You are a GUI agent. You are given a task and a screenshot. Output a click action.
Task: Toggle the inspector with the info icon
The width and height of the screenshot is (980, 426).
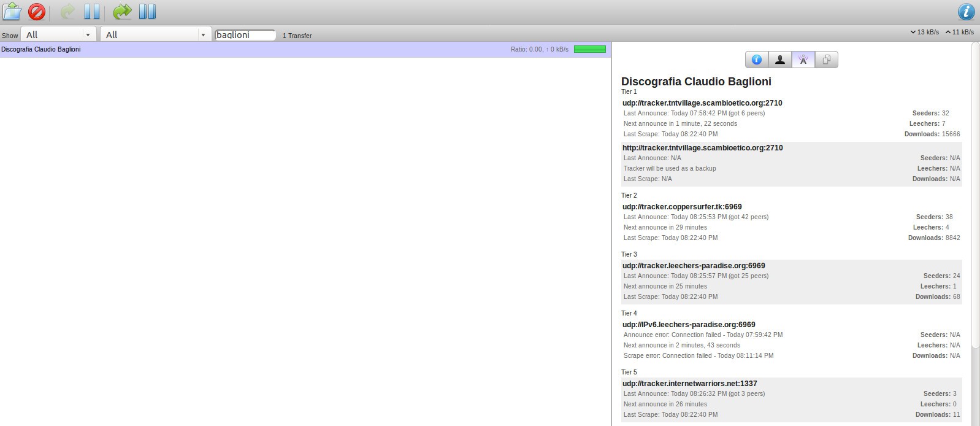click(966, 12)
